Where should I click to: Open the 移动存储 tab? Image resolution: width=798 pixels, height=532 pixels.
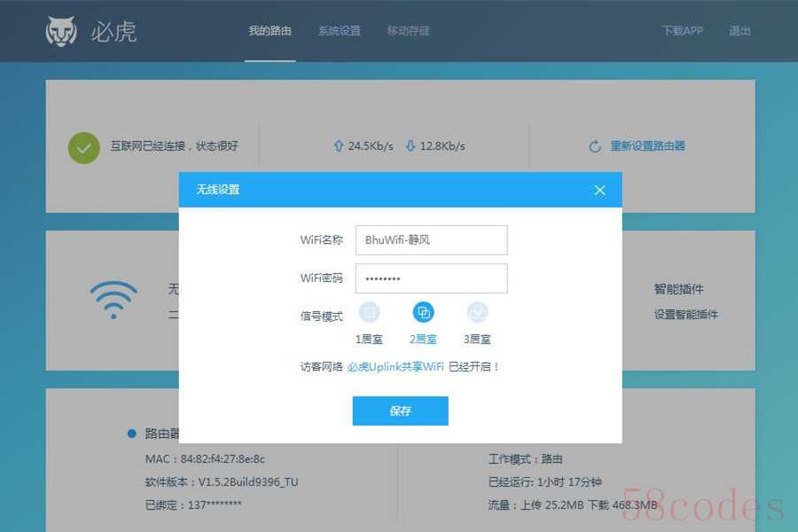(x=408, y=31)
